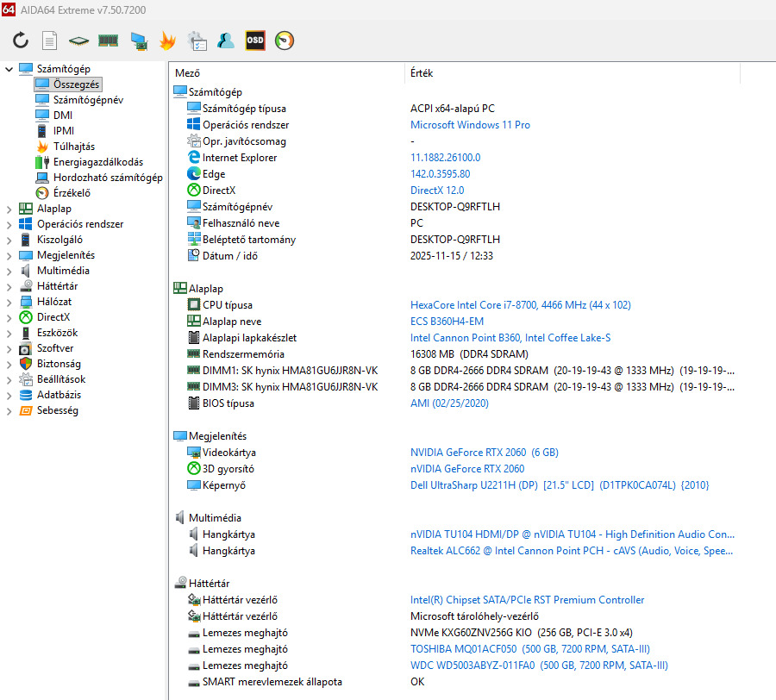Click the Sebesség benchmark icon
The image size is (776, 700).
26,410
